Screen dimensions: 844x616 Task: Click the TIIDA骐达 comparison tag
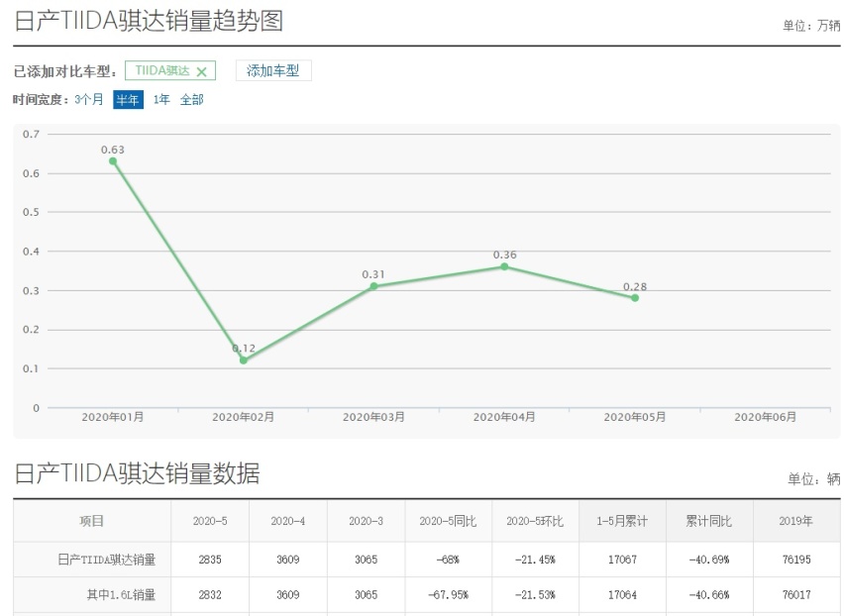(170, 70)
